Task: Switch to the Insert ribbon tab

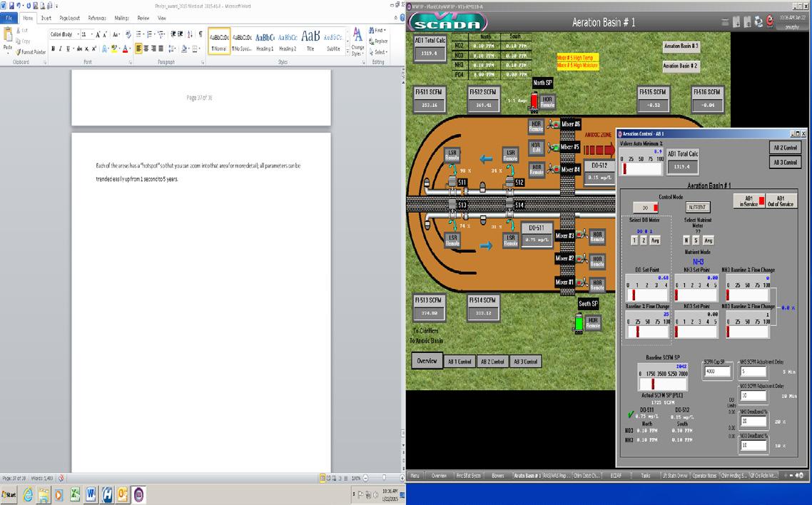Action: tap(46, 18)
